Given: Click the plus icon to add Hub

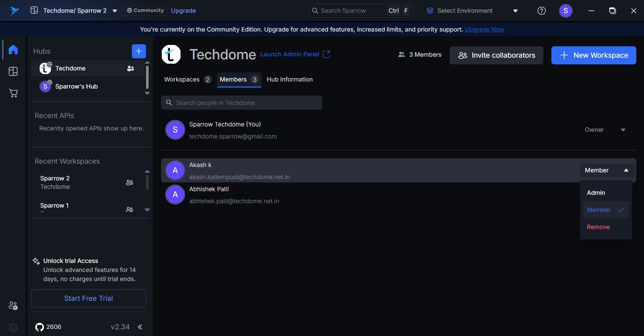Looking at the screenshot, I should [139, 51].
